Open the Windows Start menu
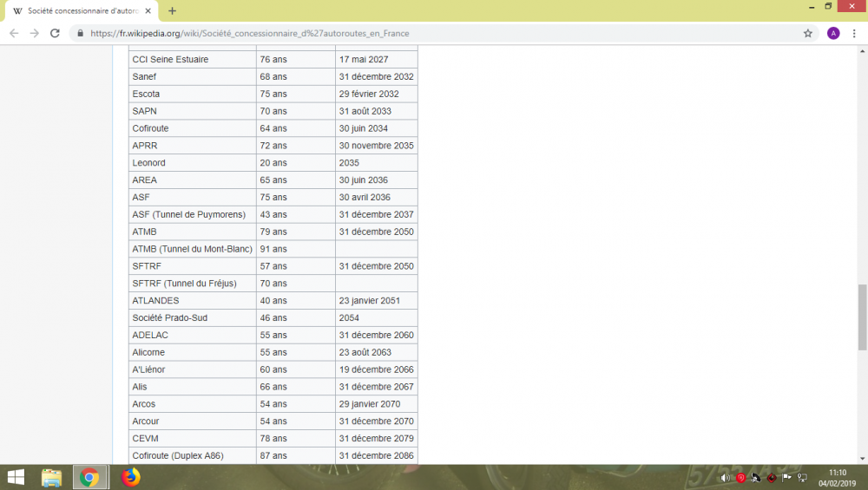 click(16, 477)
